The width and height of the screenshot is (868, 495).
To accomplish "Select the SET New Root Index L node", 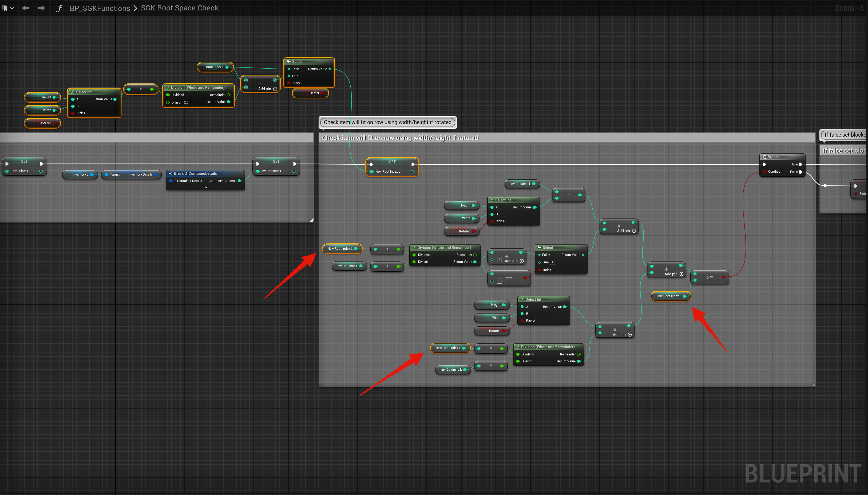I will pos(392,162).
